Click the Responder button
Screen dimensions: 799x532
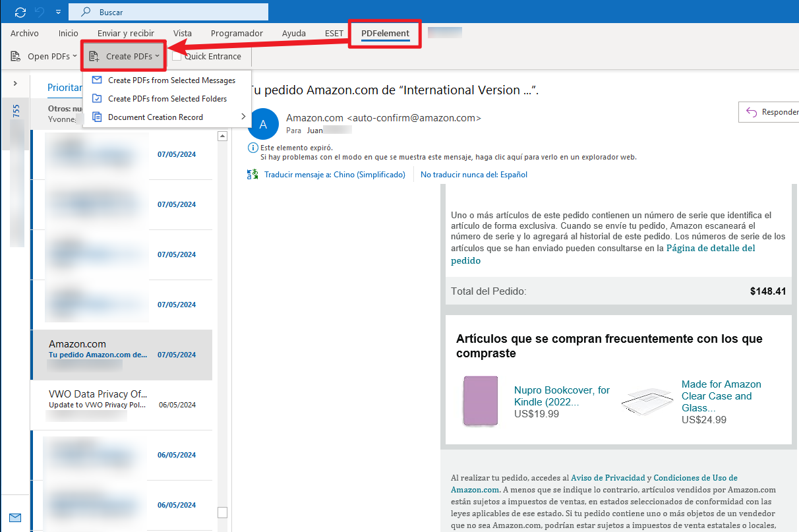point(769,112)
